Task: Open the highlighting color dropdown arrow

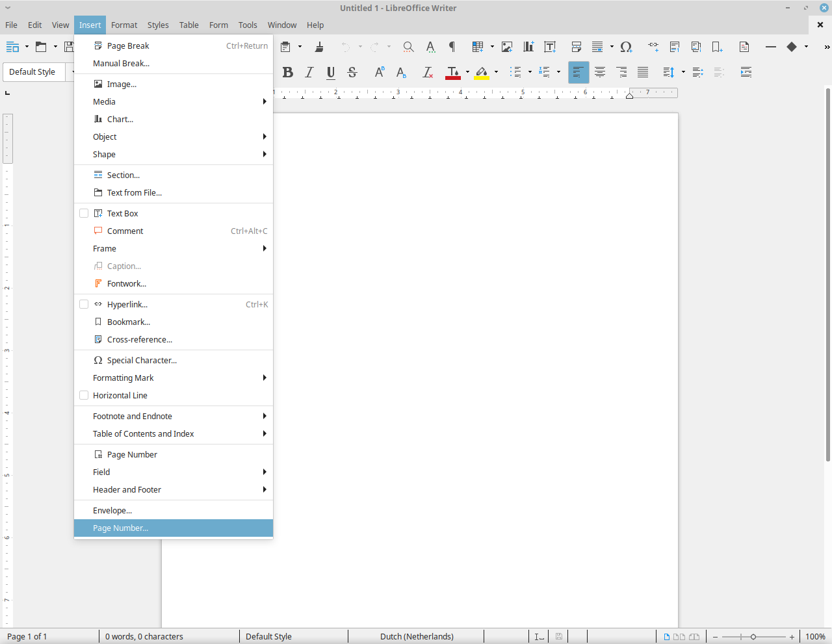Action: click(x=496, y=72)
